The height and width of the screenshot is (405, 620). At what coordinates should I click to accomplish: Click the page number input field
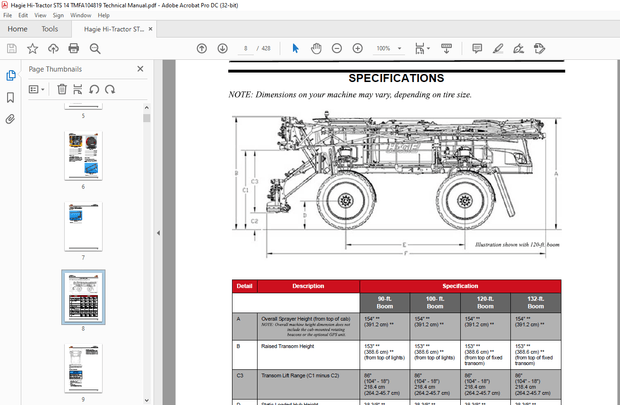pos(246,48)
